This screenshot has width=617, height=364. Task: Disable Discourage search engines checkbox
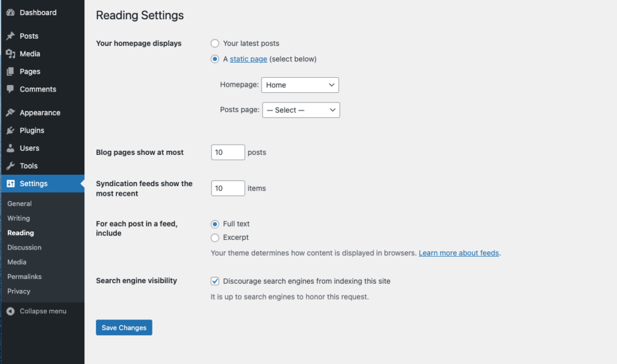215,281
